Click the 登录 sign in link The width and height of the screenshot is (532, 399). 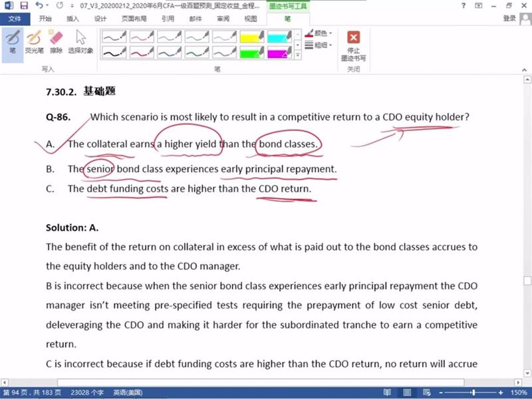509,19
